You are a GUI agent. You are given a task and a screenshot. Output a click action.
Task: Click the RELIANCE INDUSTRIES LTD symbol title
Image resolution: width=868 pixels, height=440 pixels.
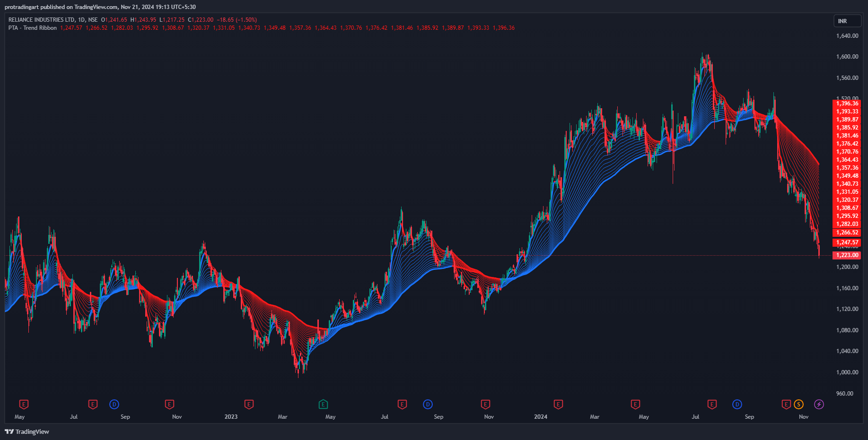42,20
